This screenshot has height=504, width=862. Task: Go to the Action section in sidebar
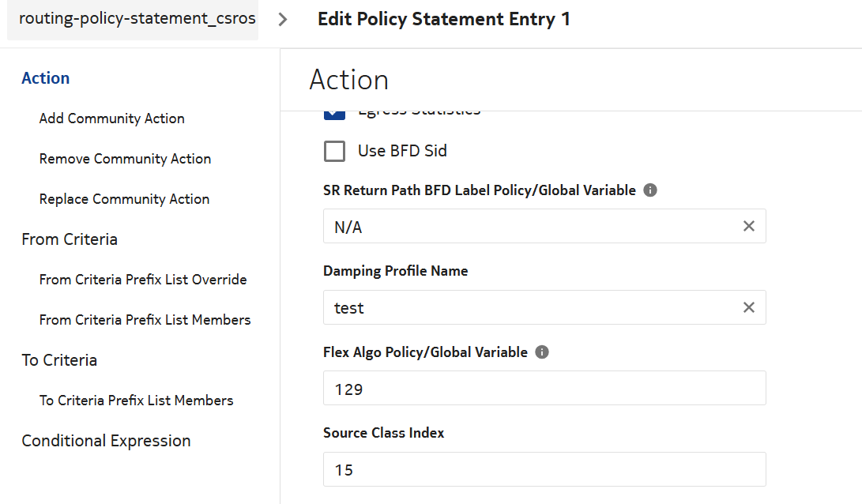46,78
